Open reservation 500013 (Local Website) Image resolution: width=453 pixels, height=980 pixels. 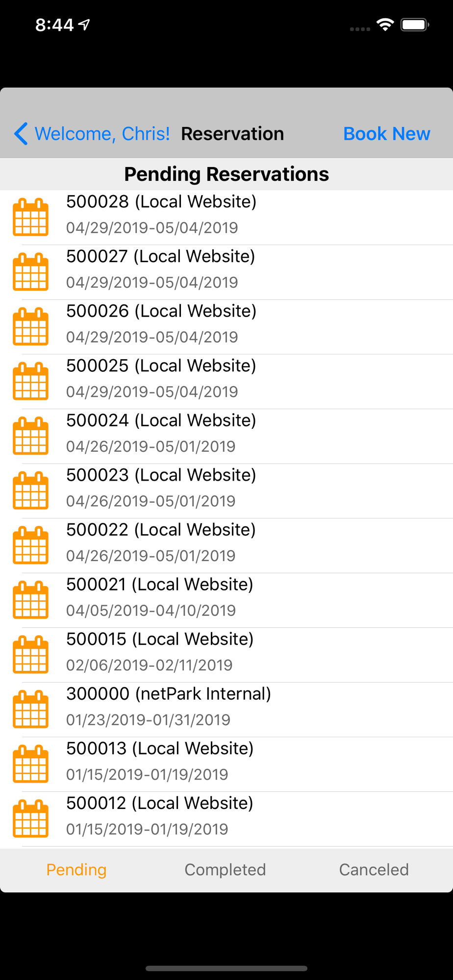tap(226, 764)
